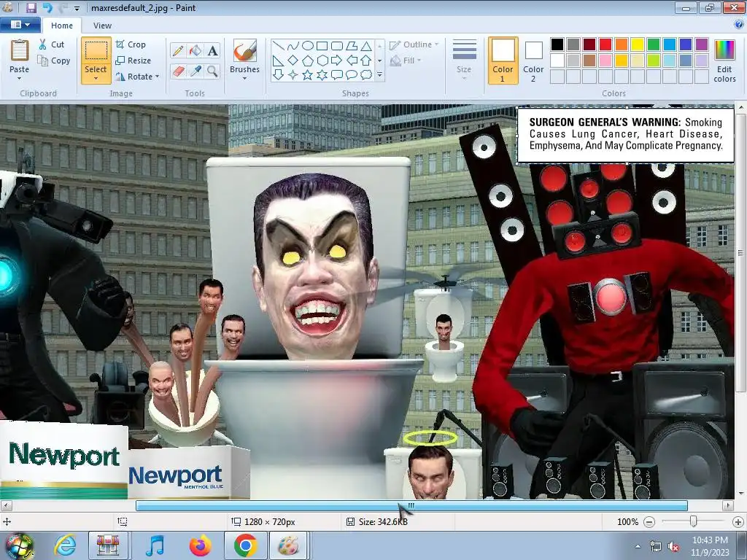747x560 pixels.
Task: Select the Text tool
Action: coord(212,50)
